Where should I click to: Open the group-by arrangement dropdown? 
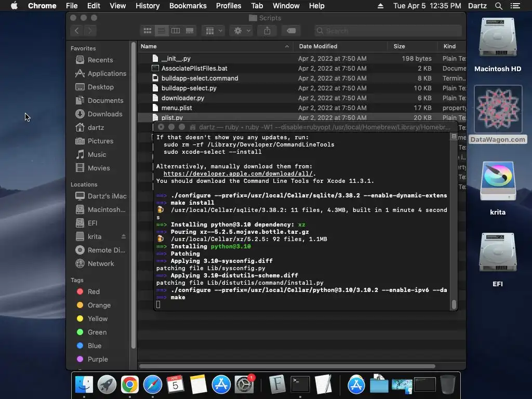click(x=214, y=31)
